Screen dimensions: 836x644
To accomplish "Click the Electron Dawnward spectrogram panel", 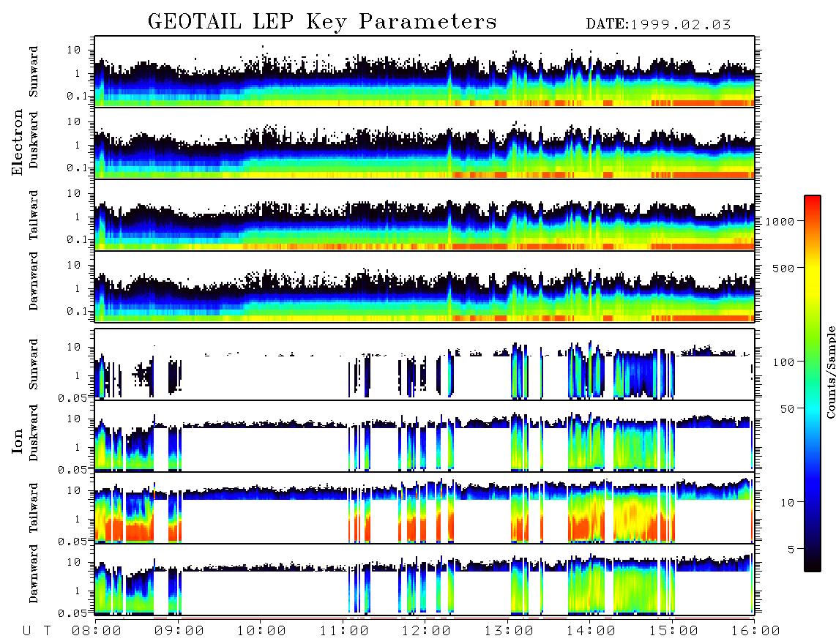I will point(425,286).
